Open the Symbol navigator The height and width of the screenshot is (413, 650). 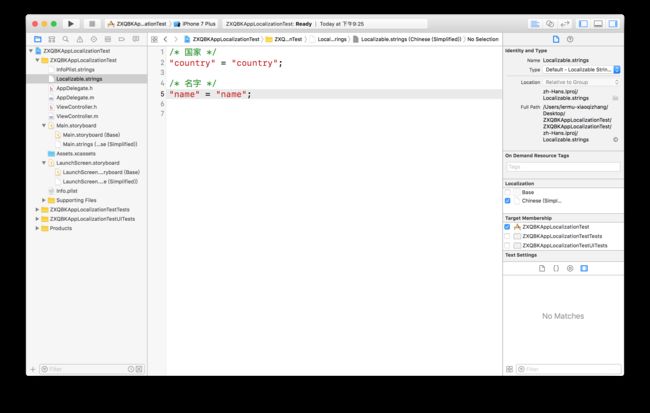coord(52,39)
